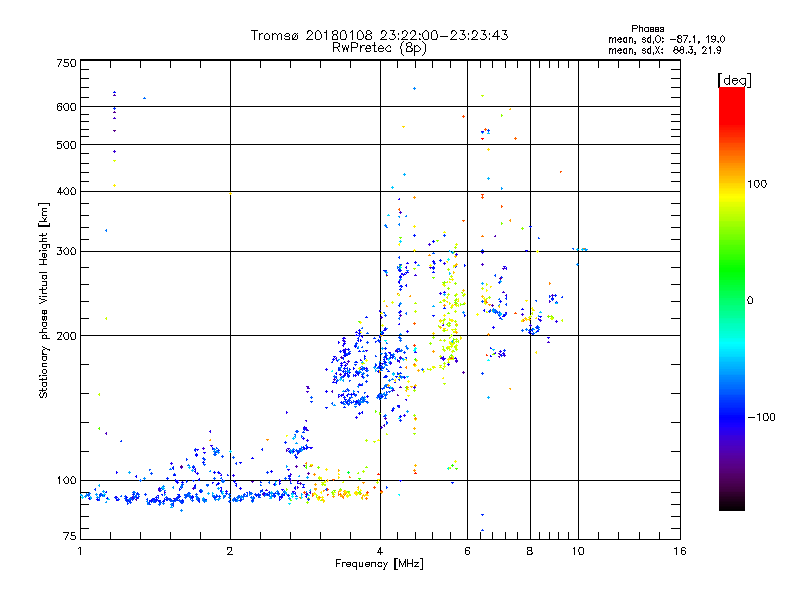Screen dimensions: 800x600
Task: Click the y-axis tick label '300'
Action: 66,252
